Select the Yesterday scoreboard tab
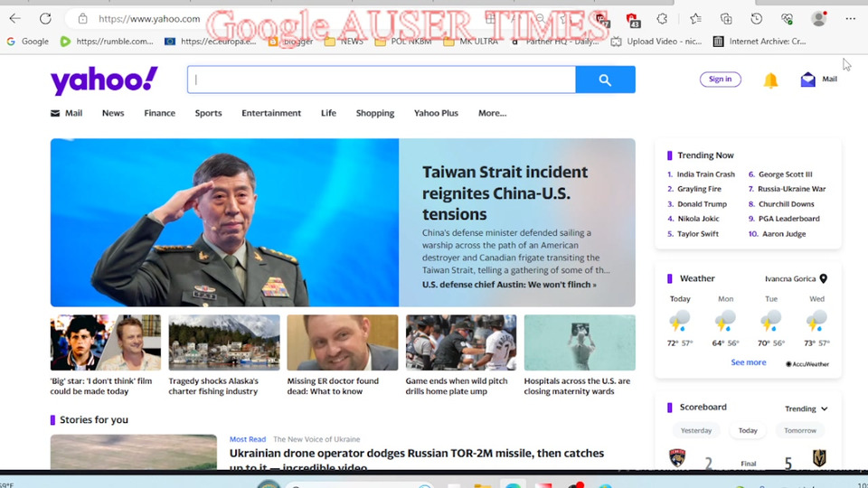 696,430
